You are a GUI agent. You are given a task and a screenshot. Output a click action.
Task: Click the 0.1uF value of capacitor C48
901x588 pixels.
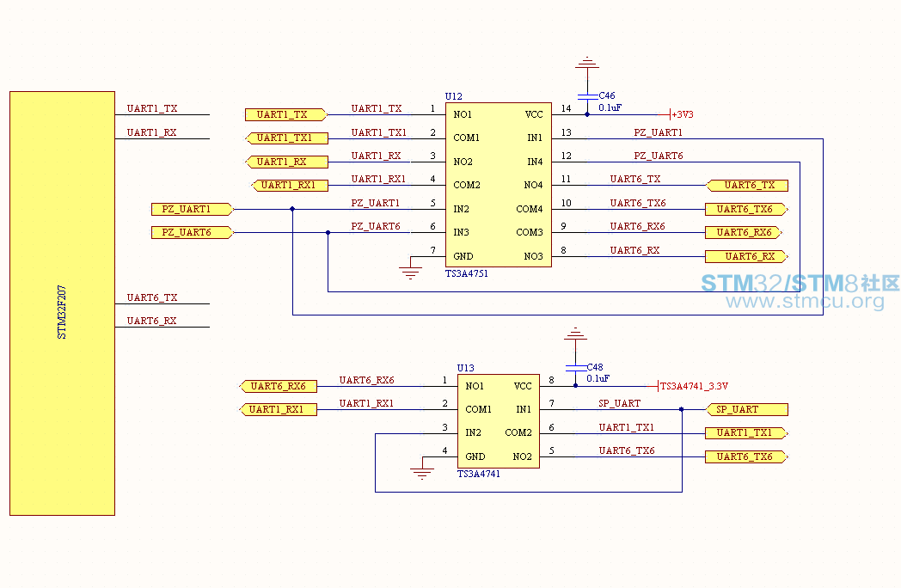598,378
